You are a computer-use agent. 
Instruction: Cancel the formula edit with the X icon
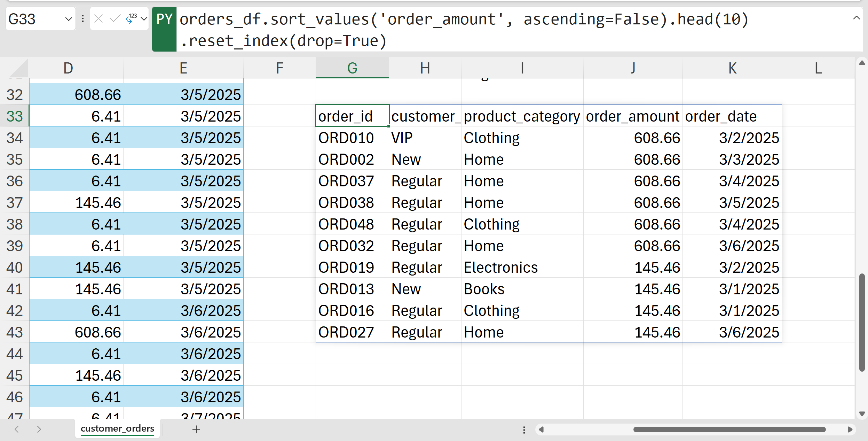point(98,18)
